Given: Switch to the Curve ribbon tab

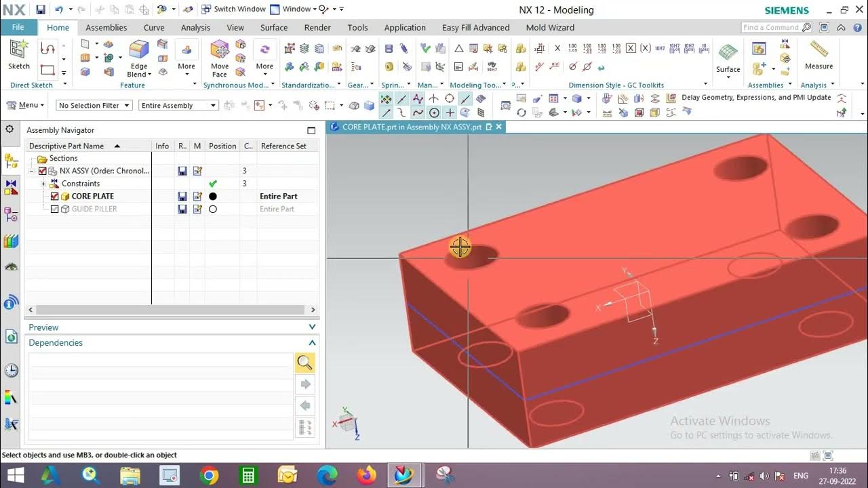Looking at the screenshot, I should coord(154,28).
